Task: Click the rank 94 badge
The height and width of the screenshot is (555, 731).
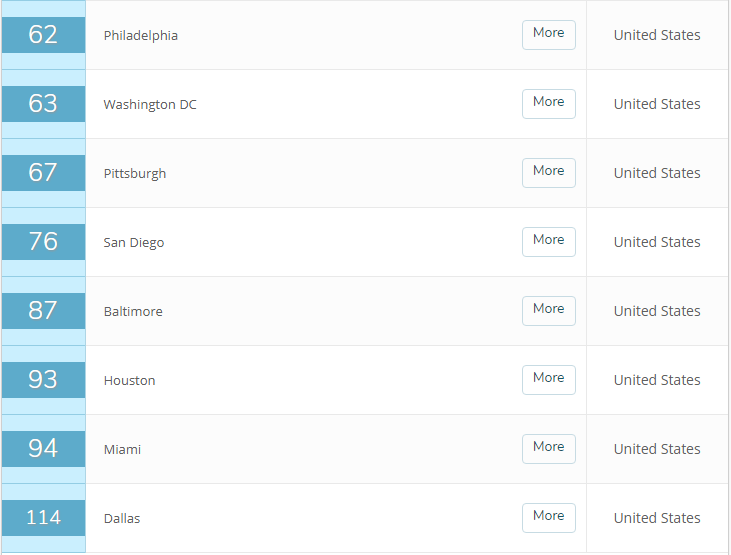Action: tap(43, 449)
